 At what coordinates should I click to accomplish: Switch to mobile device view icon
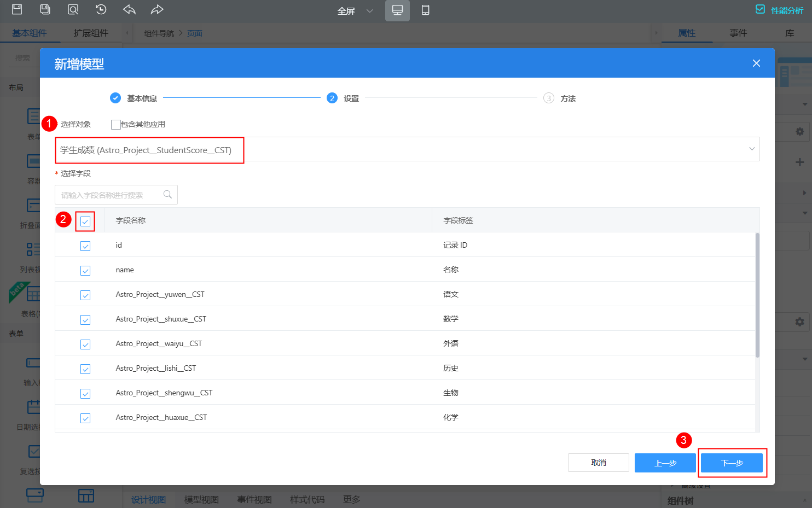point(425,10)
